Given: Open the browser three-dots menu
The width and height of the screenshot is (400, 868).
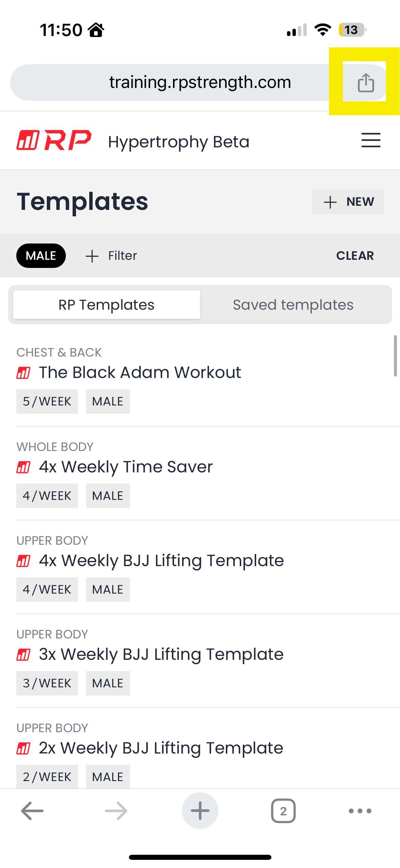Looking at the screenshot, I should pos(360,811).
